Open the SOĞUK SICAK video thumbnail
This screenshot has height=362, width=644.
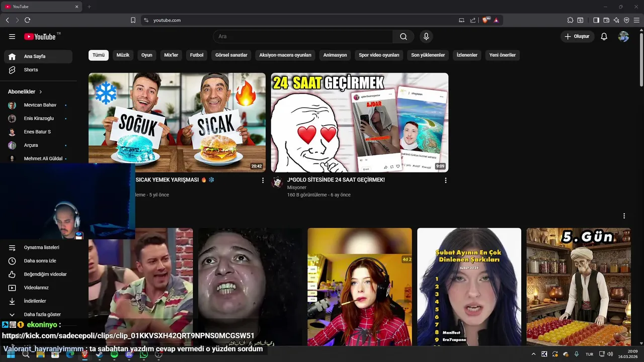tap(177, 123)
